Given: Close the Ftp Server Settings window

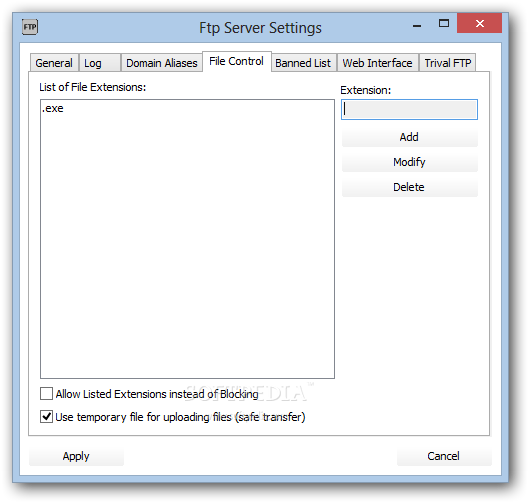Looking at the screenshot, I should 479,23.
